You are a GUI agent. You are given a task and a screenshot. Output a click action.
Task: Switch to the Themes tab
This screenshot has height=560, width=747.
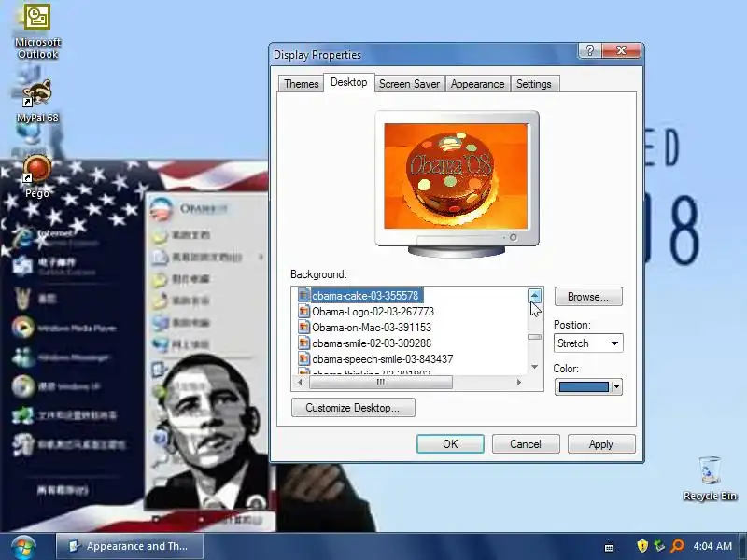point(301,84)
